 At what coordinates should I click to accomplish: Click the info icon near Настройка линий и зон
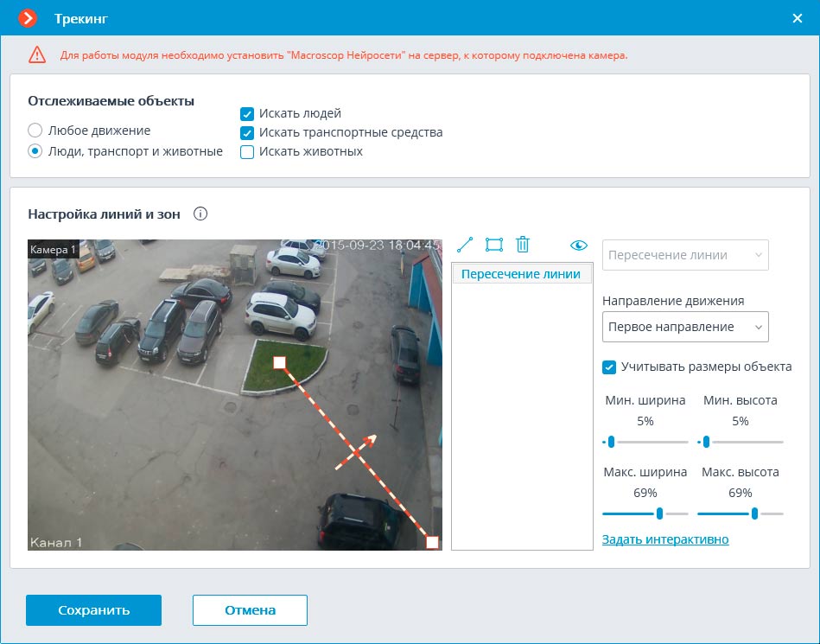point(200,214)
